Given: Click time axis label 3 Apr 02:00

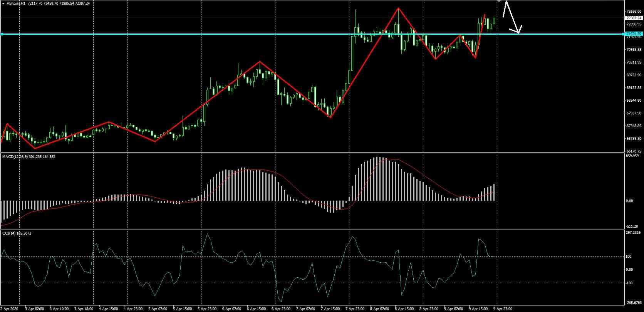Looking at the screenshot, I should tap(34, 309).
